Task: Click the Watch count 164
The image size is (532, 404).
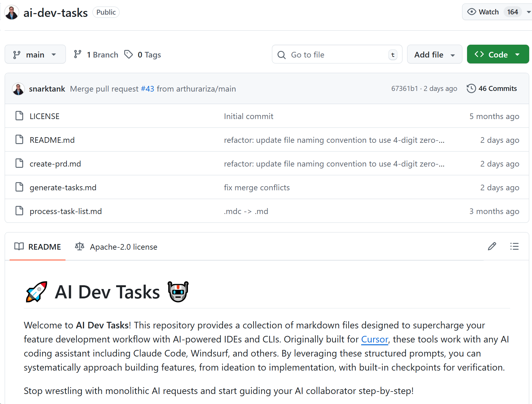Action: click(x=512, y=12)
